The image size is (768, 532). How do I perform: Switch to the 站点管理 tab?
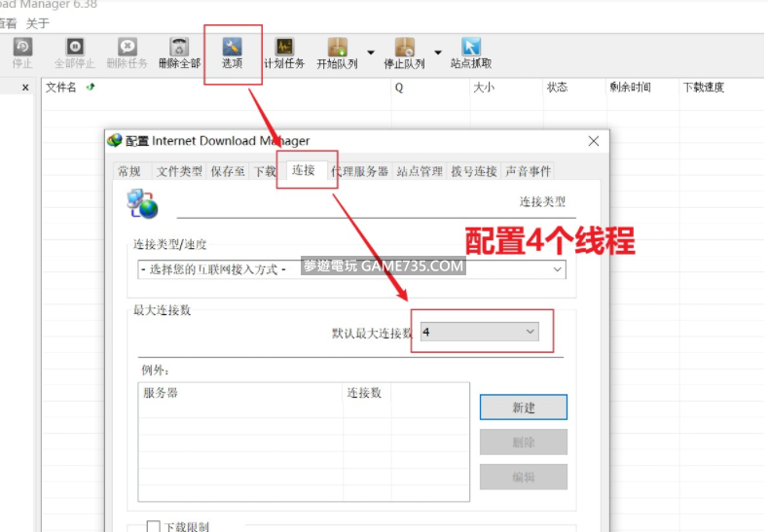[x=420, y=171]
